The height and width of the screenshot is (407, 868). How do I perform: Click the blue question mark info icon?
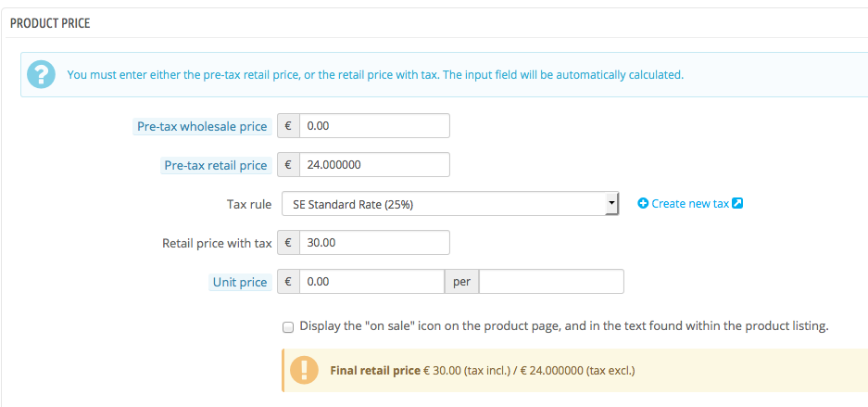[x=41, y=74]
